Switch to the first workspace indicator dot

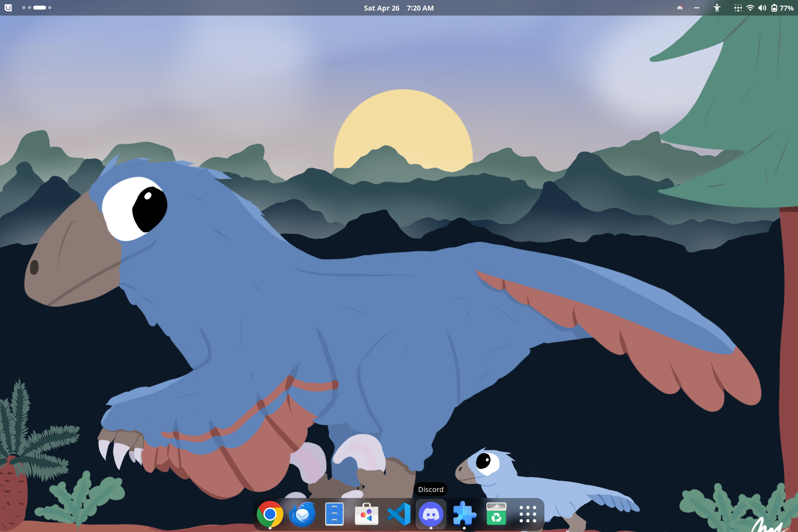coord(24,8)
